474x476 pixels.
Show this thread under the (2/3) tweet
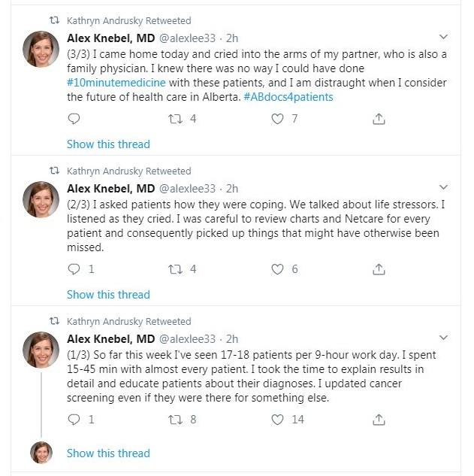(x=108, y=294)
